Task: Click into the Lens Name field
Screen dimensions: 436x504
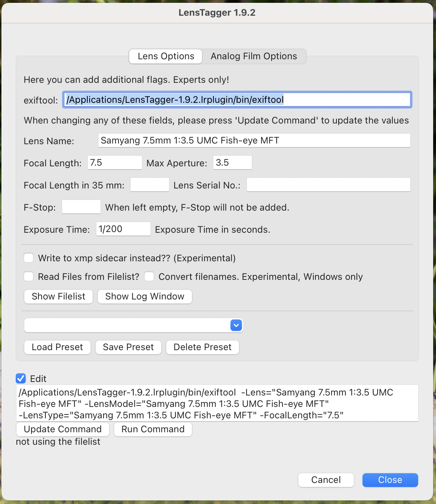Action: click(x=254, y=141)
